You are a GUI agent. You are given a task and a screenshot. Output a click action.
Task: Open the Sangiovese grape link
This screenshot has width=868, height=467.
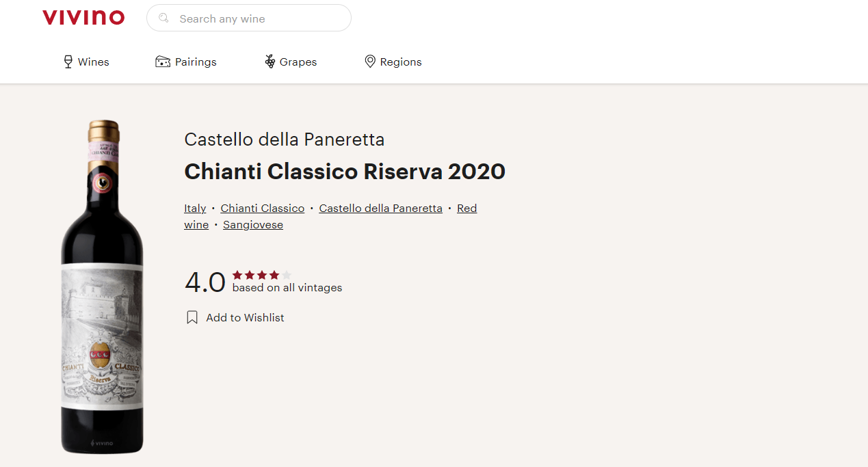pos(253,224)
